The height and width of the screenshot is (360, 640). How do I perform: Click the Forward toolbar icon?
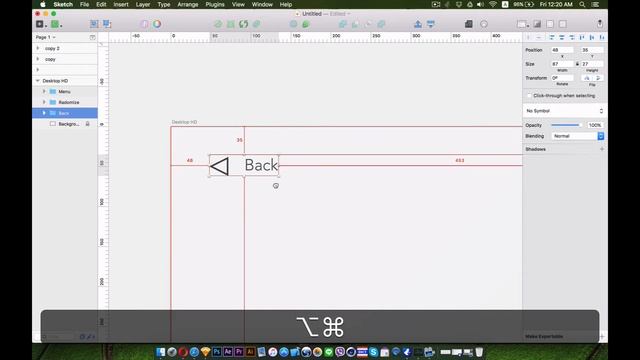click(x=418, y=24)
